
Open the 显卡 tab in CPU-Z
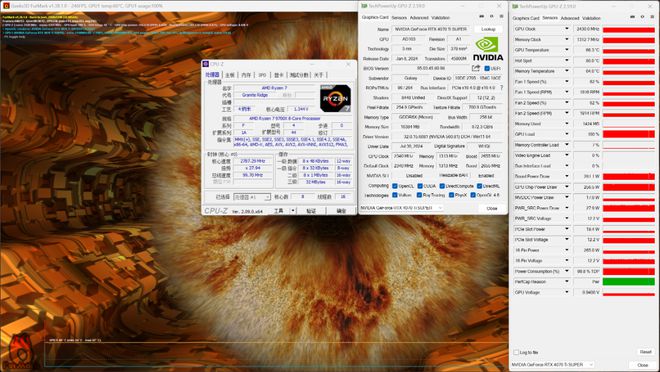tap(279, 75)
